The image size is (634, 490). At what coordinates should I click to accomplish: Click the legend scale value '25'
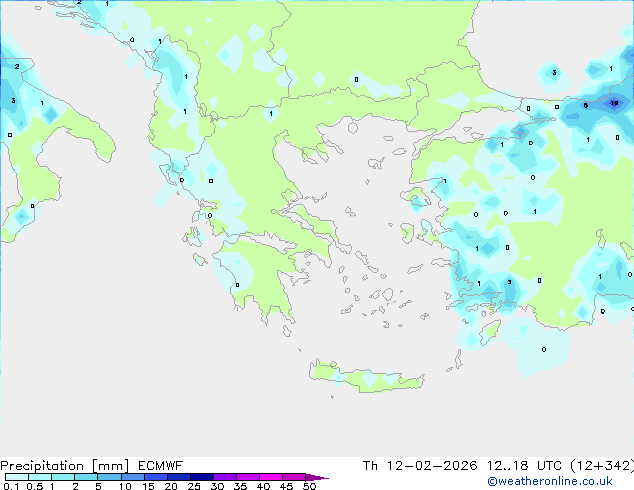point(194,486)
